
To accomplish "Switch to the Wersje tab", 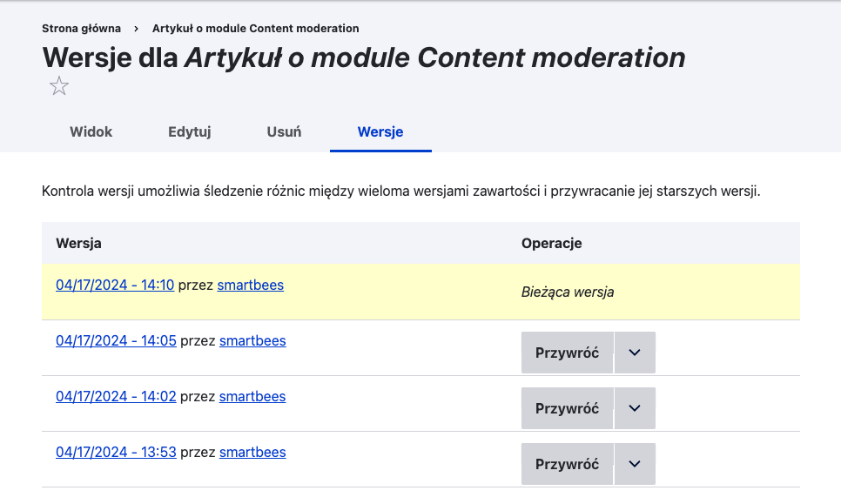I will pyautogui.click(x=380, y=132).
